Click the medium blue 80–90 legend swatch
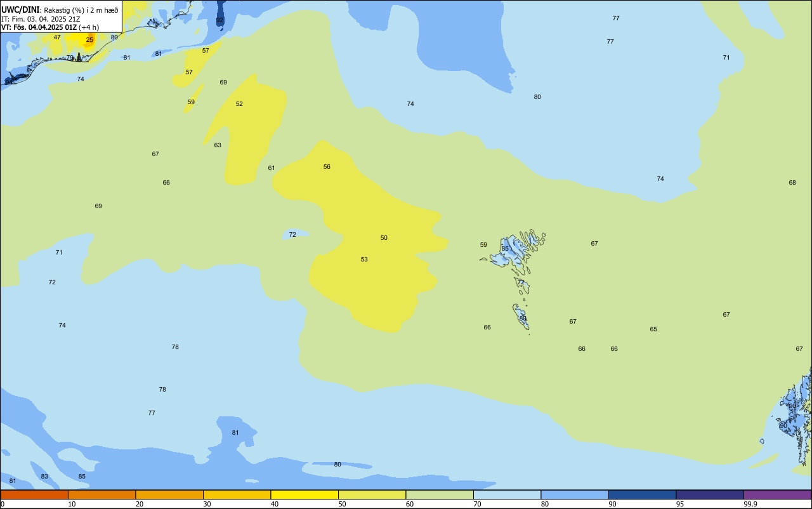 click(575, 494)
